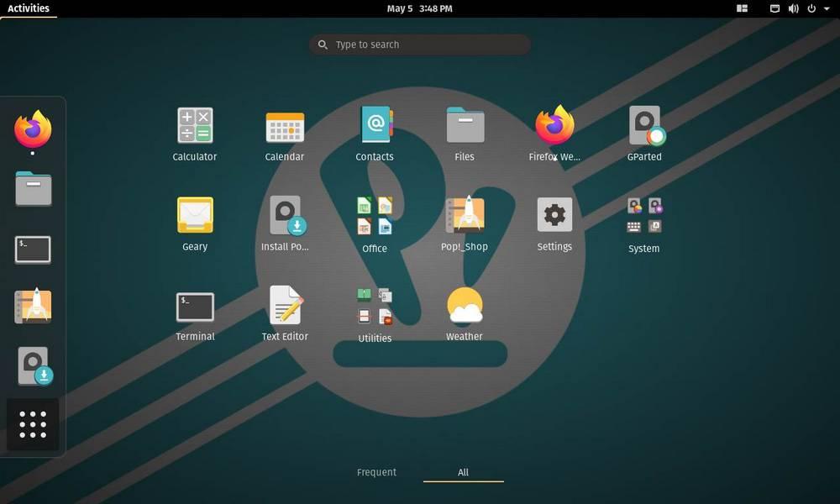Expand the system menu arrow
Viewport: 840px width, 504px height.
coord(827,8)
